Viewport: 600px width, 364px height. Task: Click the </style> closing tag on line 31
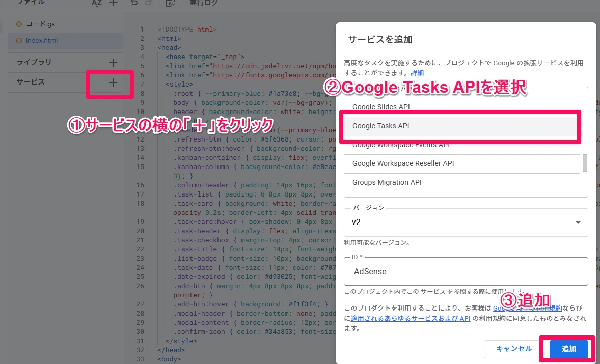[181, 341]
